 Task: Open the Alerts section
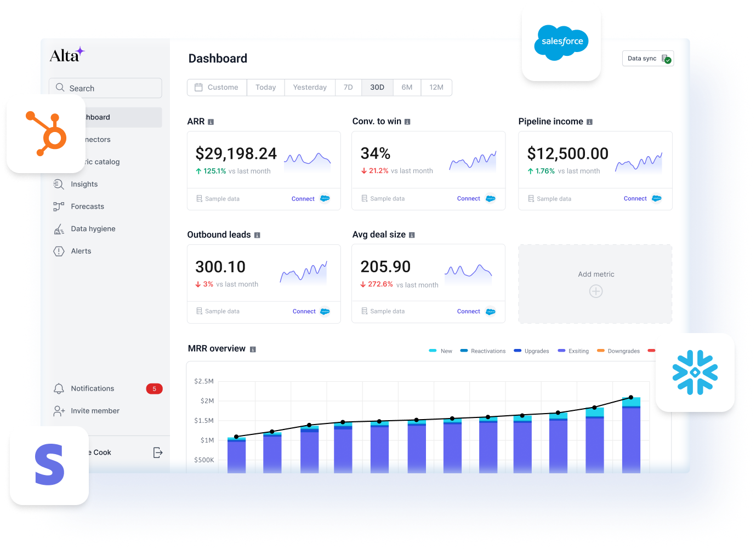tap(81, 251)
